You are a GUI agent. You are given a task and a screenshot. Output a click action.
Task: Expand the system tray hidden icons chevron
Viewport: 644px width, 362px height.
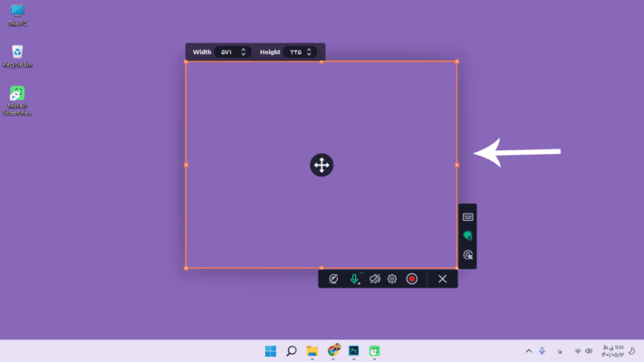[x=529, y=351]
